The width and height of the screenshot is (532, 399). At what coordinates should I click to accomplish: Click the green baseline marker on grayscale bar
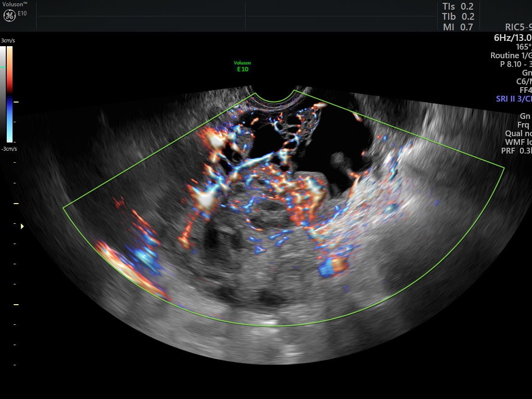[3, 67]
